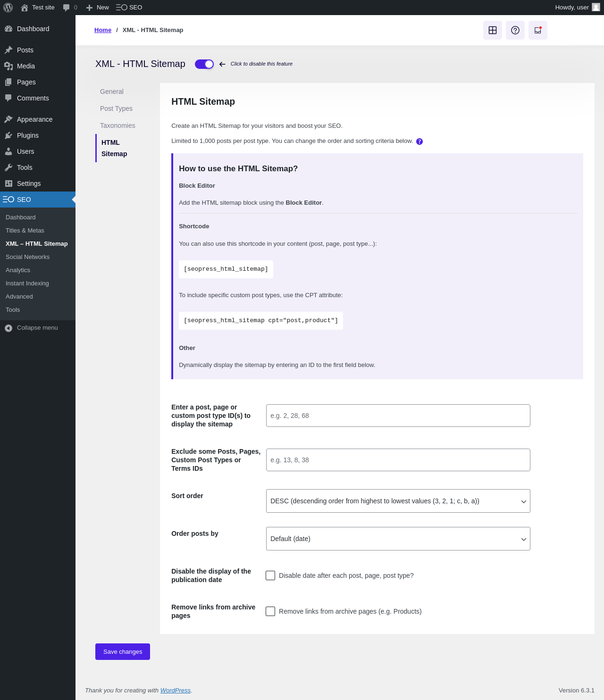Toggle the XML - HTML Sitemap feature switch
604x700 pixels.
(x=204, y=64)
